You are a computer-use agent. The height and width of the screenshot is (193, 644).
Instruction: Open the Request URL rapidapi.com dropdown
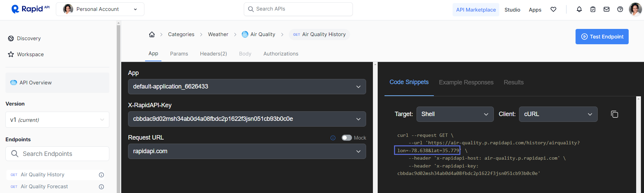(247, 151)
